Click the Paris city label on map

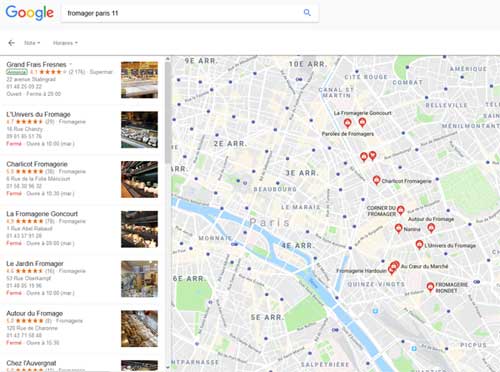[x=269, y=222]
